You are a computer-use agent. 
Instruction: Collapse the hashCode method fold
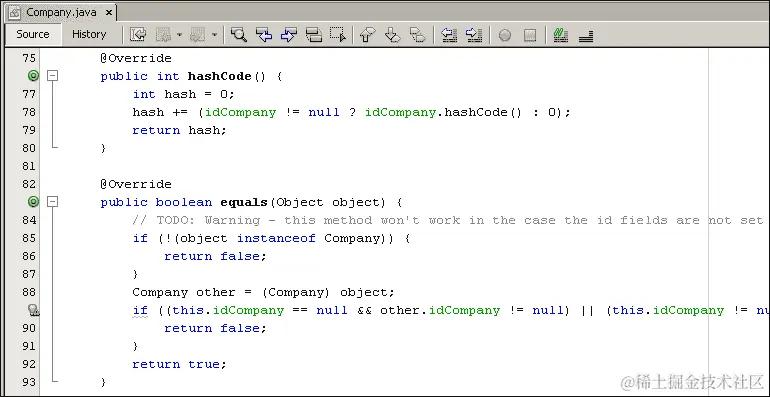coord(52,76)
